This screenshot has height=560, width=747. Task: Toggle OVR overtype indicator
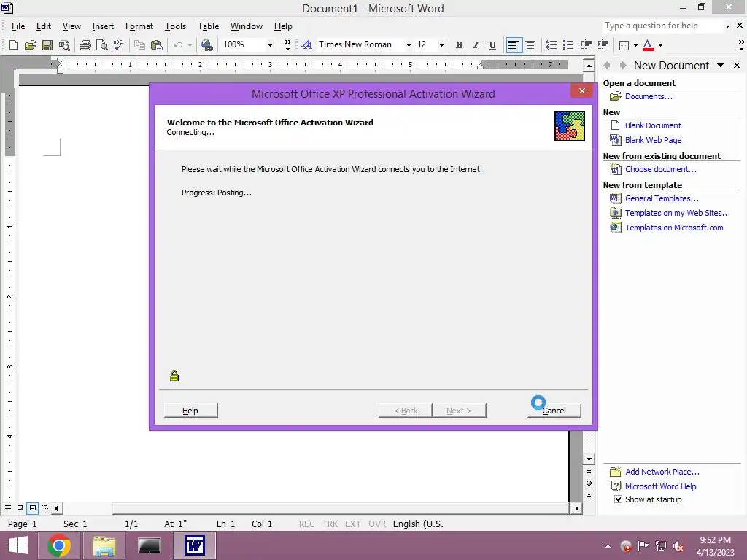coord(377,524)
